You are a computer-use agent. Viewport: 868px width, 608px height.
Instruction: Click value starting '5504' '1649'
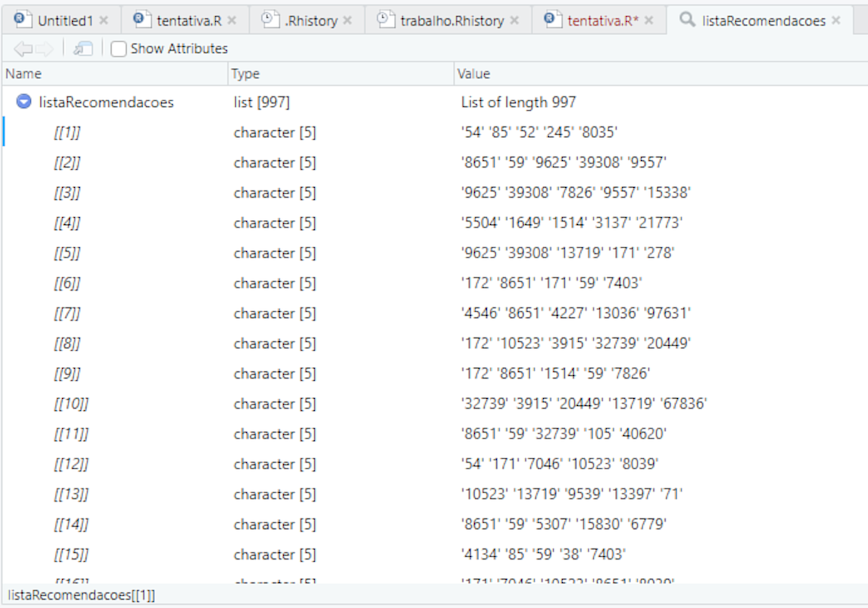tap(572, 222)
